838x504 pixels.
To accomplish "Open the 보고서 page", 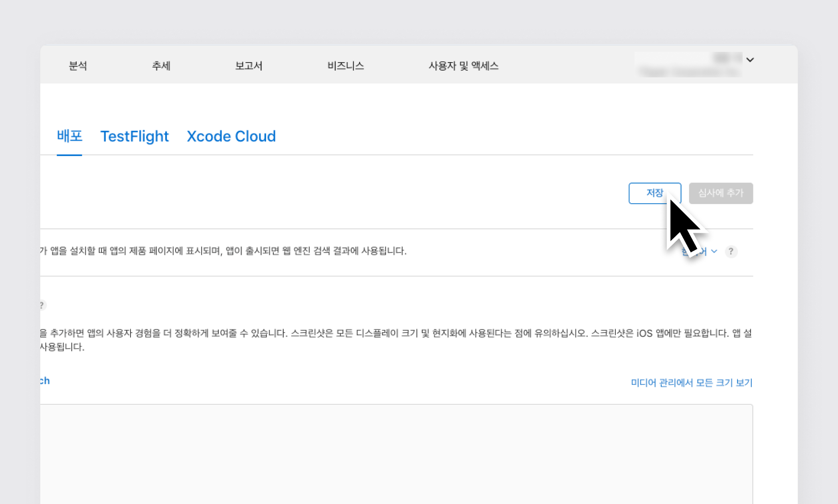I will [248, 66].
